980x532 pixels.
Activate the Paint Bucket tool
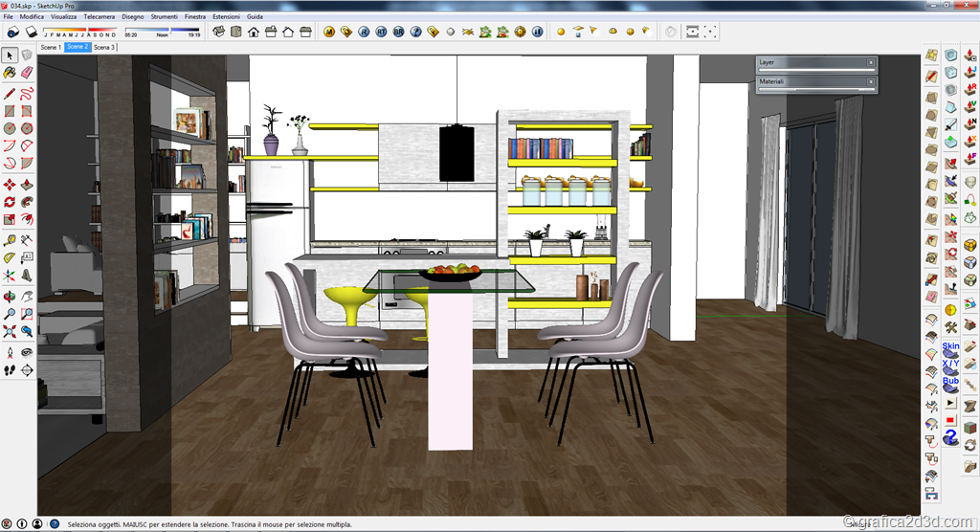(10, 72)
